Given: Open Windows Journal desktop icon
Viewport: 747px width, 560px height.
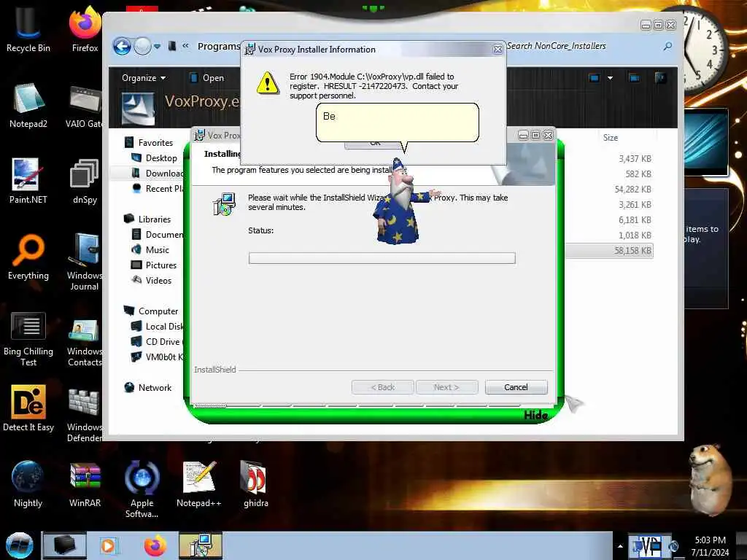Looking at the screenshot, I should click(x=85, y=262).
